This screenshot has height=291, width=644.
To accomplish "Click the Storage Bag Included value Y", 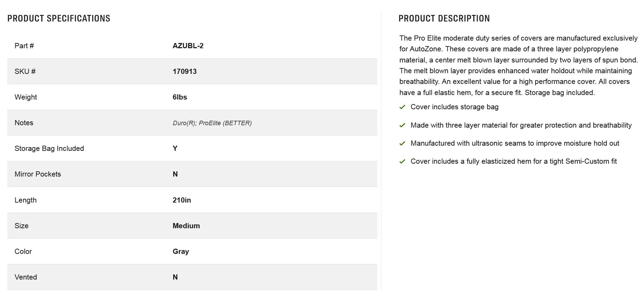I will tap(175, 148).
